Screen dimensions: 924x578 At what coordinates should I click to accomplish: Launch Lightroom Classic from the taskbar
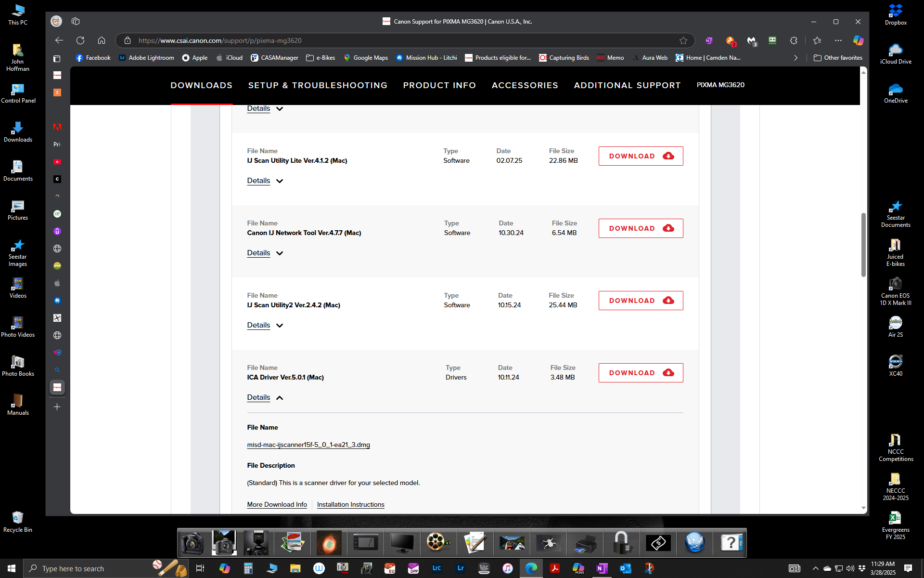pyautogui.click(x=437, y=568)
